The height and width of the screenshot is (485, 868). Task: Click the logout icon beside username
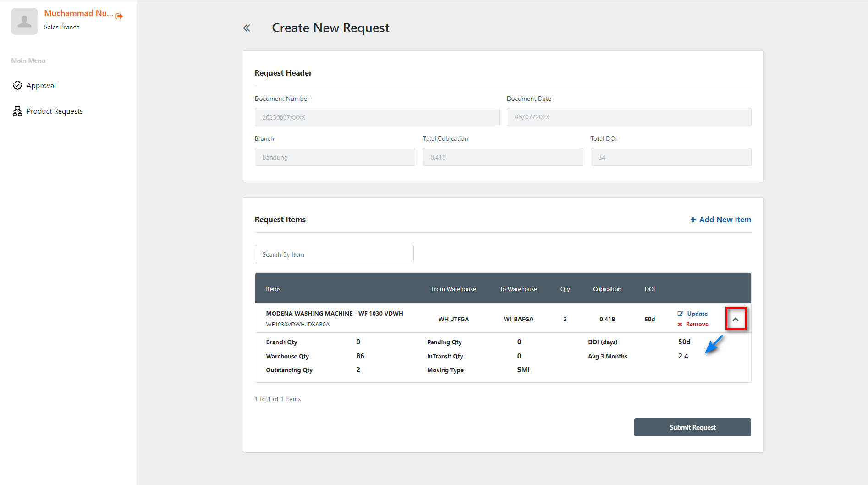tap(119, 16)
